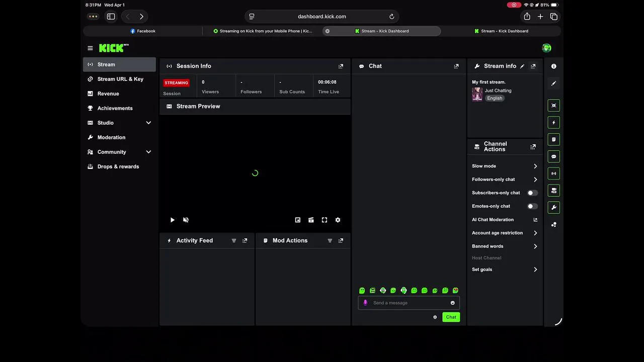Go to the Revenue page
Screen dimensions: 644x362
[119, 94]
